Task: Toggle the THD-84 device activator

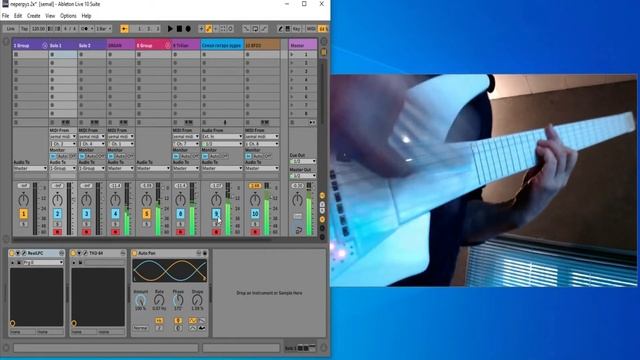Action: pyautogui.click(x=73, y=253)
